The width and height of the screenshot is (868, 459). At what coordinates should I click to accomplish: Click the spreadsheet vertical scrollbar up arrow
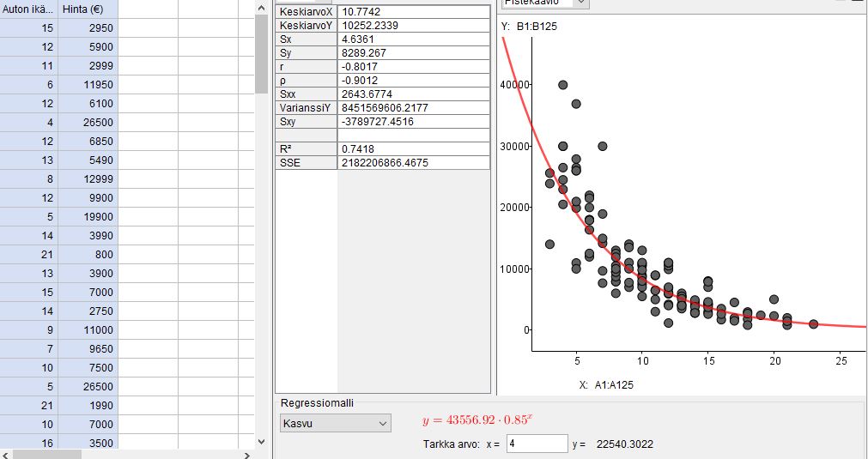[x=262, y=7]
